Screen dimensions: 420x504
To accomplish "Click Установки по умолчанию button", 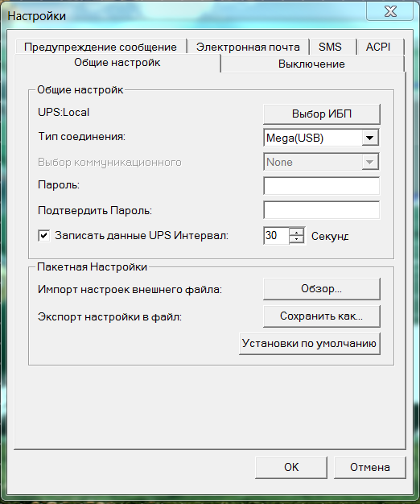I will click(310, 344).
